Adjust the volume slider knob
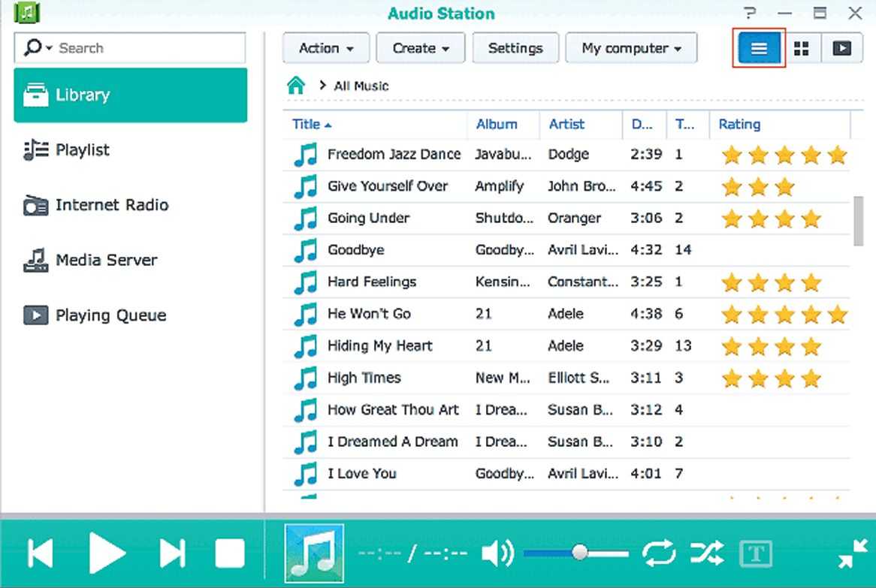Image resolution: width=876 pixels, height=588 pixels. click(x=579, y=553)
